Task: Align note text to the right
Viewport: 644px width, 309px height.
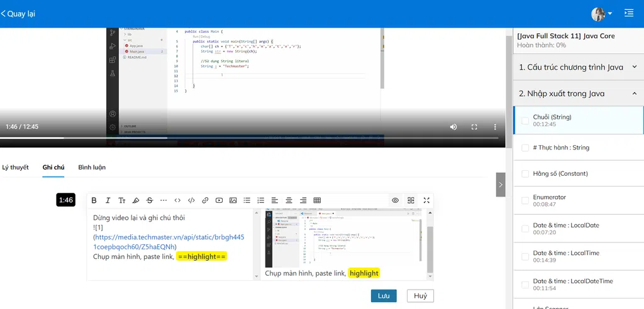Action: pyautogui.click(x=303, y=200)
